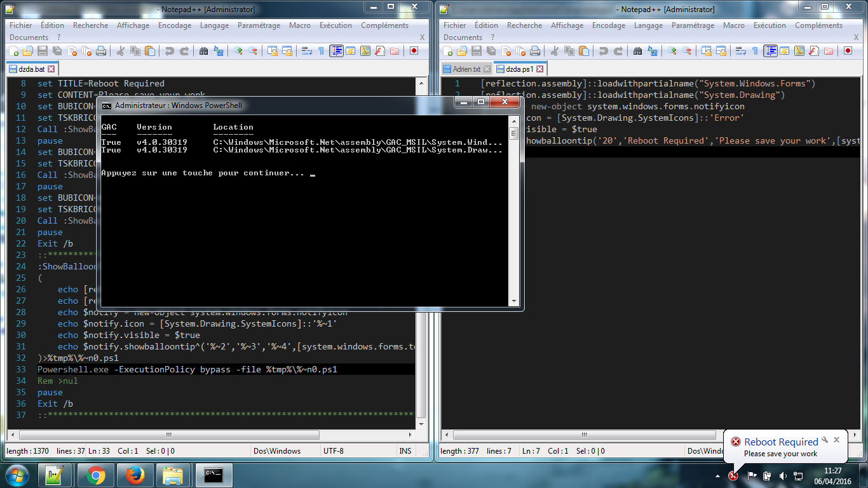Toggle word wrap icon in left Notepad++ toolbar
The image size is (868, 488).
tap(306, 51)
